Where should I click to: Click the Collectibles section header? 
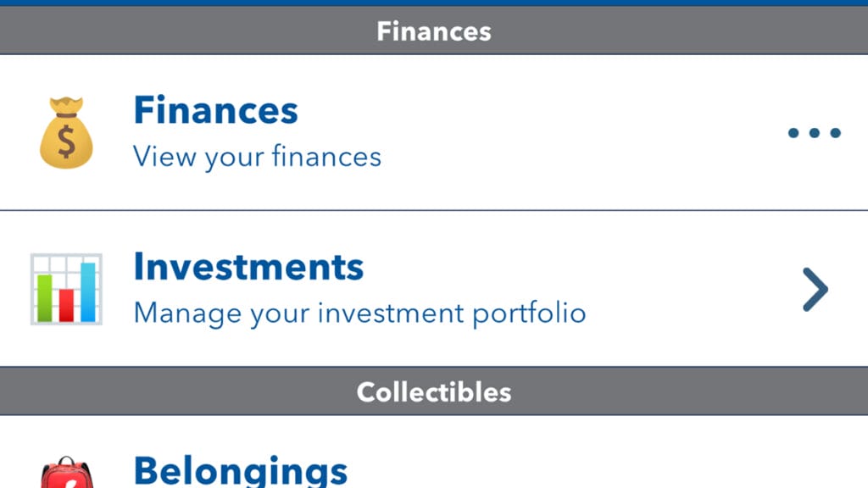click(x=434, y=391)
